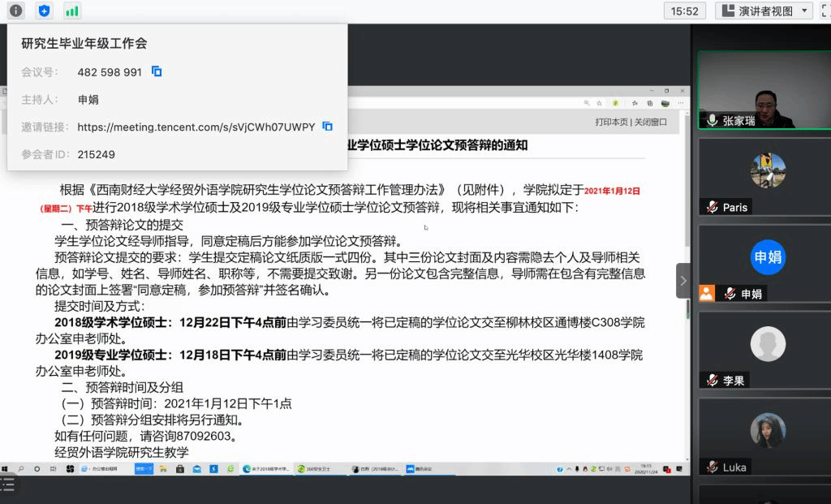Click the taskbar clock showing 16:15

646,469
